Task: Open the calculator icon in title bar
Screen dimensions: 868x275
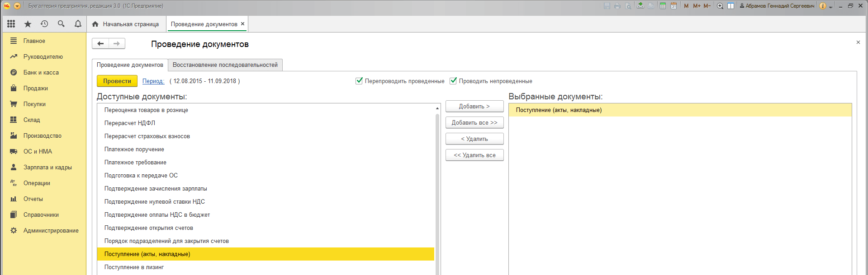Action: coord(663,6)
